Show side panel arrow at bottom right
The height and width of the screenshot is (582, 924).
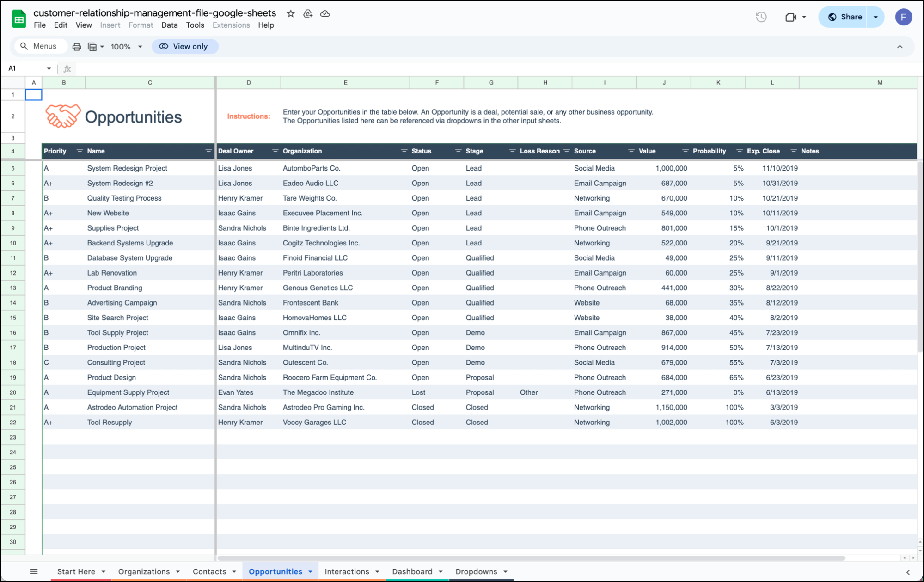coord(908,572)
